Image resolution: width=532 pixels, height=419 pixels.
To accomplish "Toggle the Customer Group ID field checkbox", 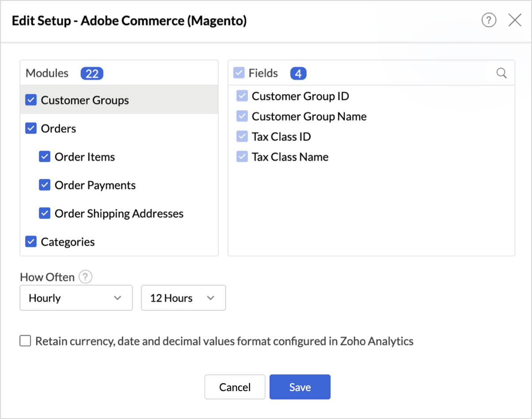I will [x=242, y=96].
